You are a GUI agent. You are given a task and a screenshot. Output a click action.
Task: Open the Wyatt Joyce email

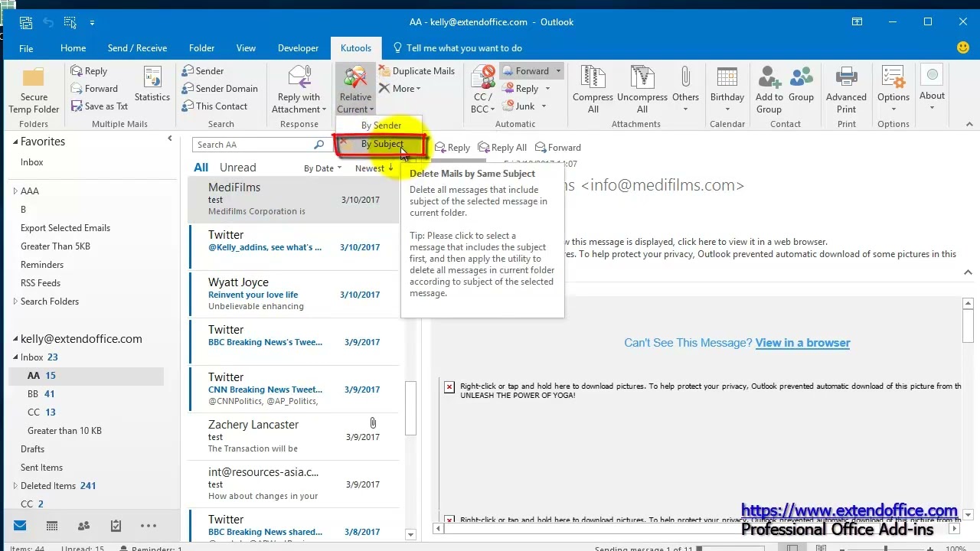pos(294,294)
